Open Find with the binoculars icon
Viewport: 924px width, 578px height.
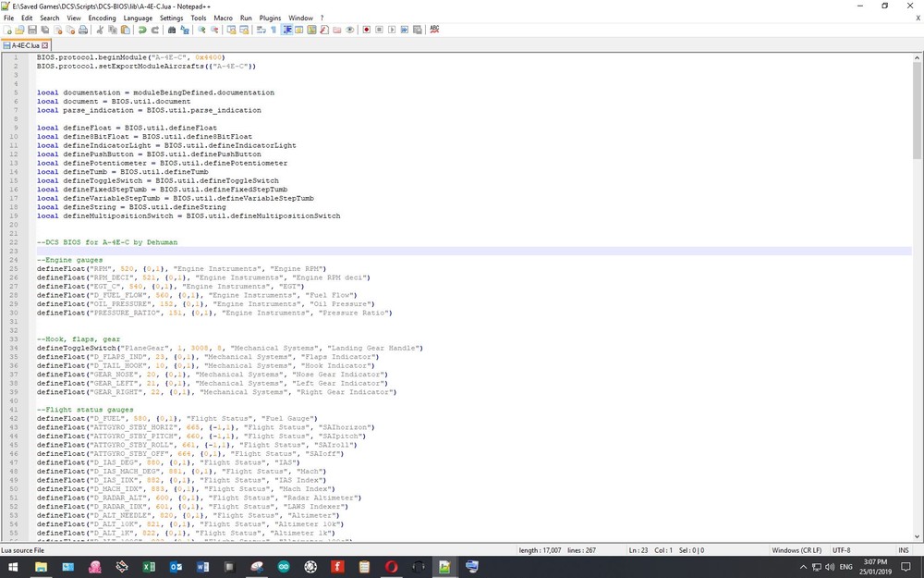click(172, 30)
